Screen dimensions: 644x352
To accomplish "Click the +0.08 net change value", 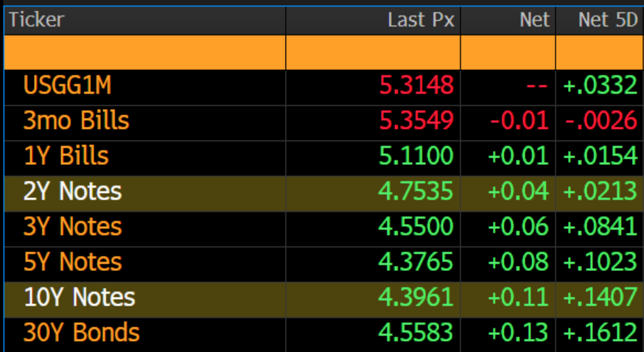I will click(x=518, y=261).
